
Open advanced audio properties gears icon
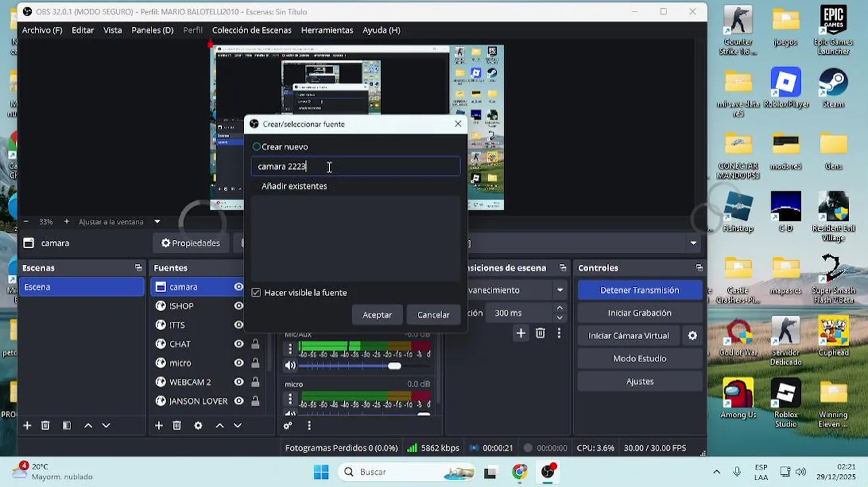pos(288,425)
